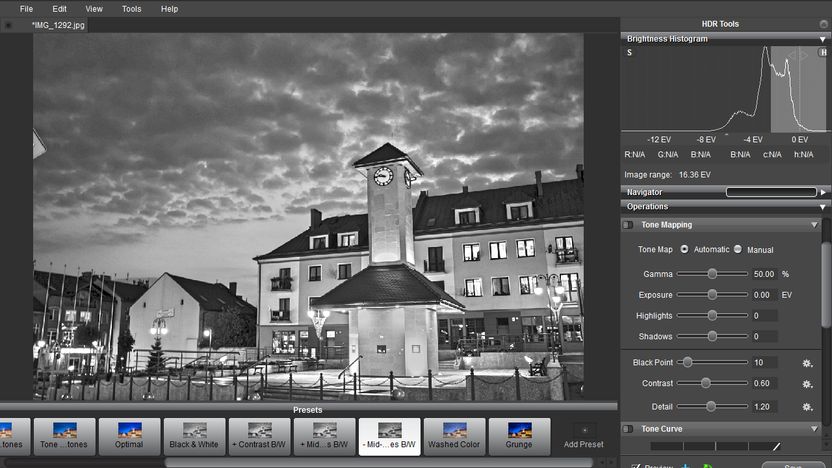The height and width of the screenshot is (468, 832).
Task: Apply the Black & White preset
Action: [x=194, y=437]
